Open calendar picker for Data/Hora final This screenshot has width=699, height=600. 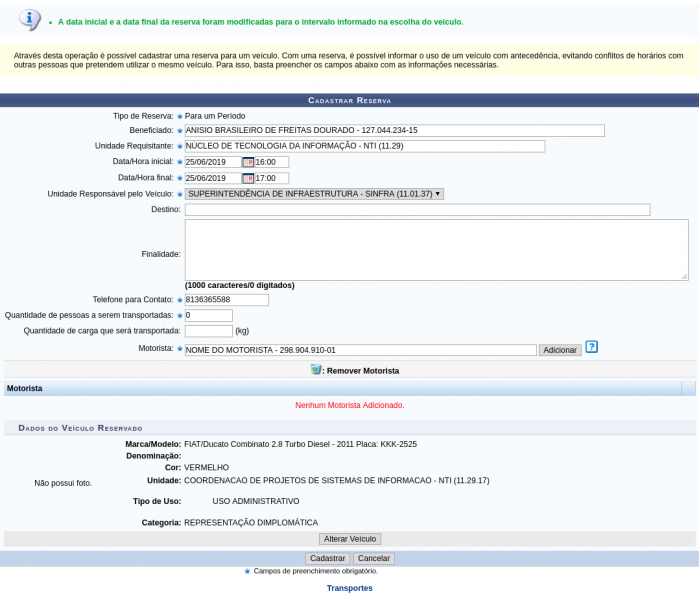pyautogui.click(x=248, y=178)
